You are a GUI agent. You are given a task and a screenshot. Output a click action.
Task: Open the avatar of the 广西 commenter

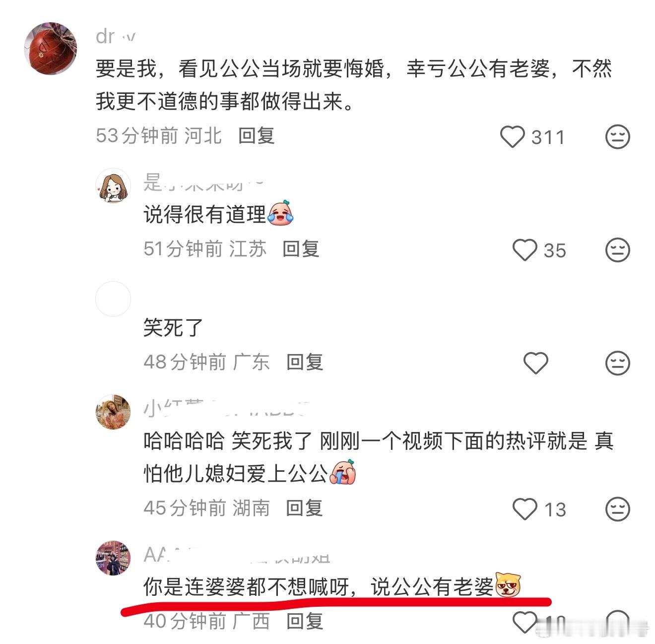tap(113, 558)
